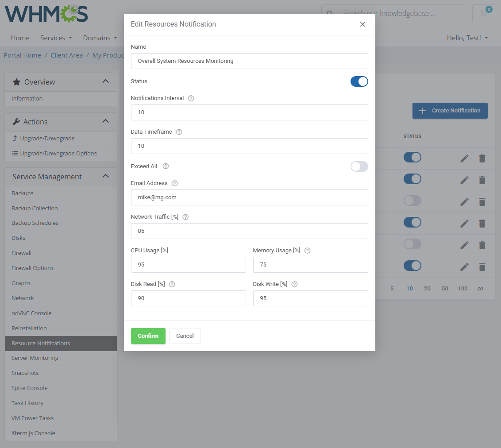Click the Disk Write [%] input field
Screen dimensions: 501x448
[310, 298]
